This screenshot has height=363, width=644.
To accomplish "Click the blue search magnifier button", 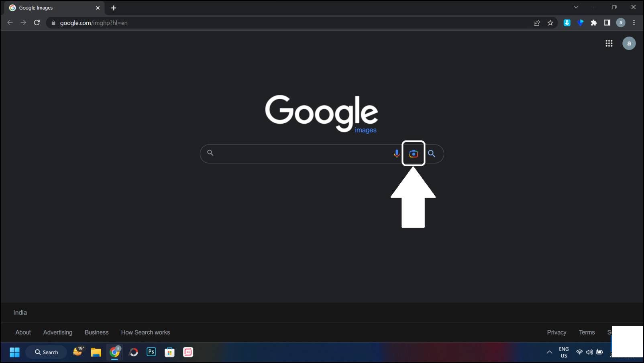I will pyautogui.click(x=432, y=153).
